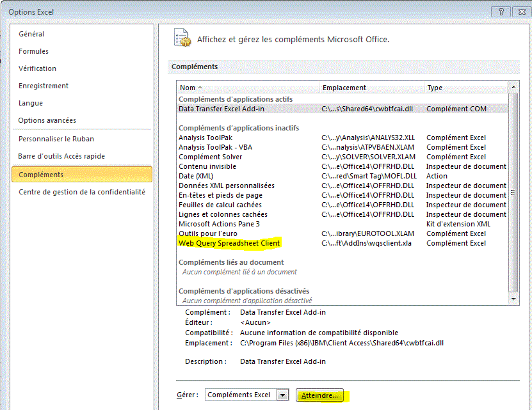This screenshot has width=532, height=410.
Task: Click the Éditeur value <Aucun>
Action: [x=255, y=322]
